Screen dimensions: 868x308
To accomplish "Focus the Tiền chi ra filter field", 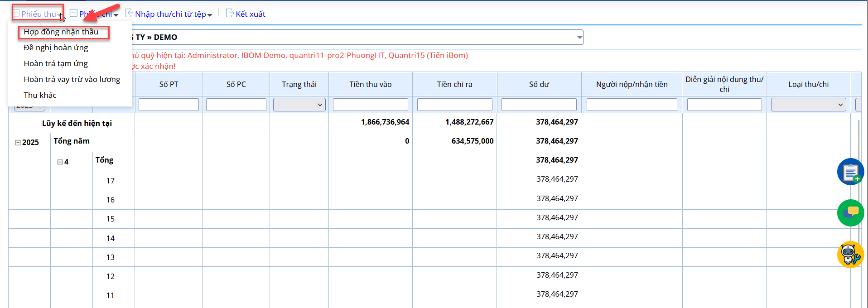I will pyautogui.click(x=455, y=105).
